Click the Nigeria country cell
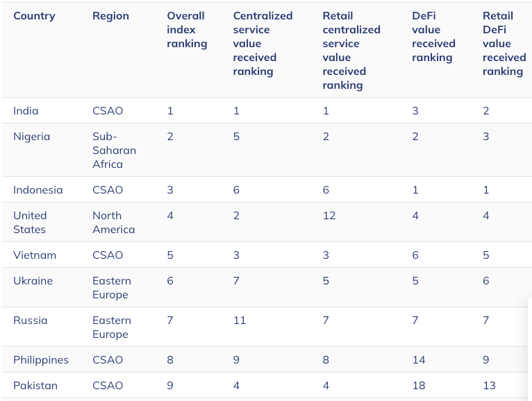The height and width of the screenshot is (401, 532). pyautogui.click(x=32, y=137)
